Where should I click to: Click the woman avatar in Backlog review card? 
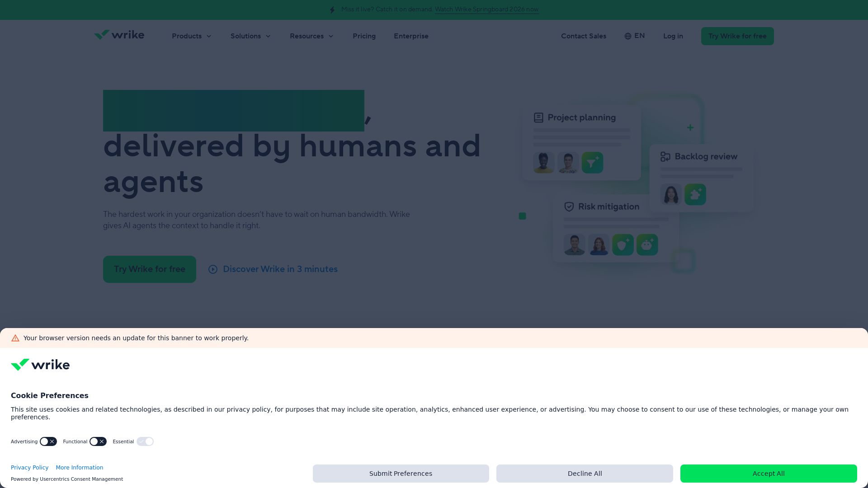(x=671, y=195)
